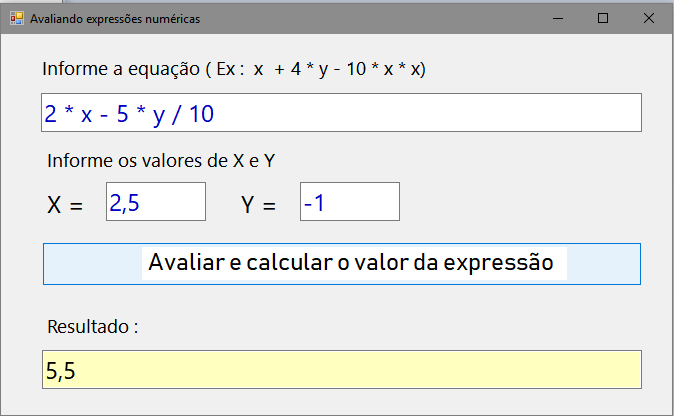Minimize the Avaliando expressões numéricas window
Viewport: 674px width, 416px height.
(557, 19)
